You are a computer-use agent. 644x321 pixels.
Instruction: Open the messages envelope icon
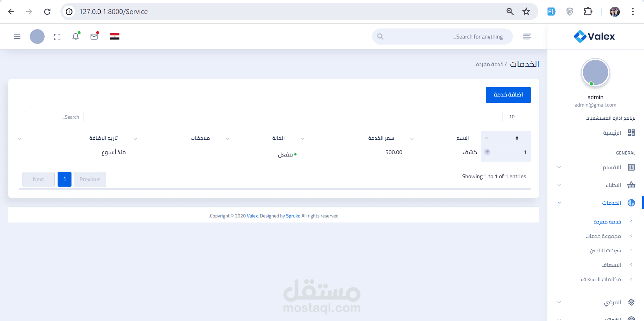(94, 37)
